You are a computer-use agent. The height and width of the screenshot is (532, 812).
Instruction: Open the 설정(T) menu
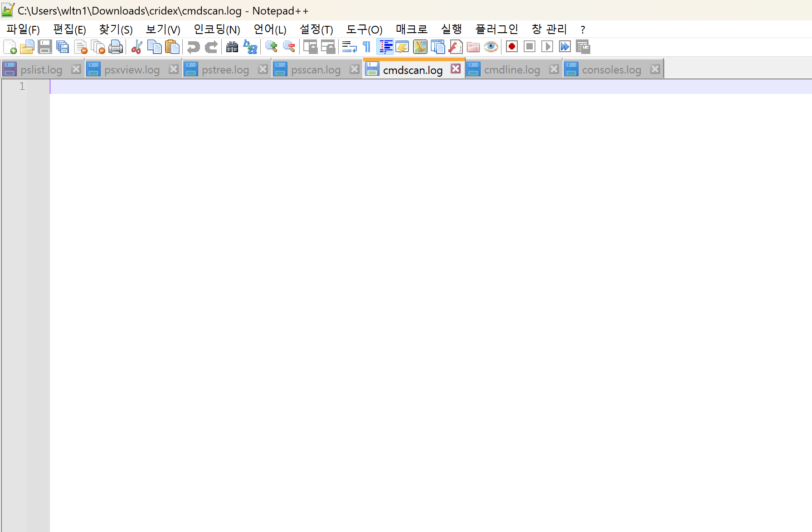pos(316,29)
